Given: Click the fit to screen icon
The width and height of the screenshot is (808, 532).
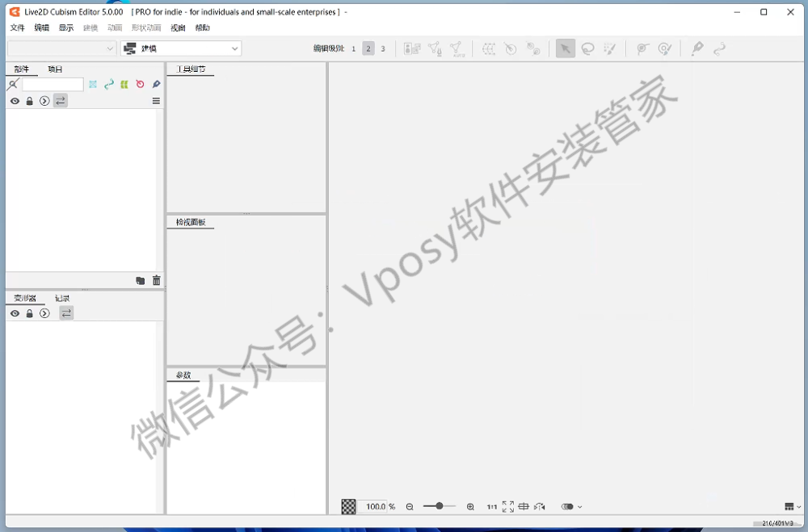Looking at the screenshot, I should (508, 507).
